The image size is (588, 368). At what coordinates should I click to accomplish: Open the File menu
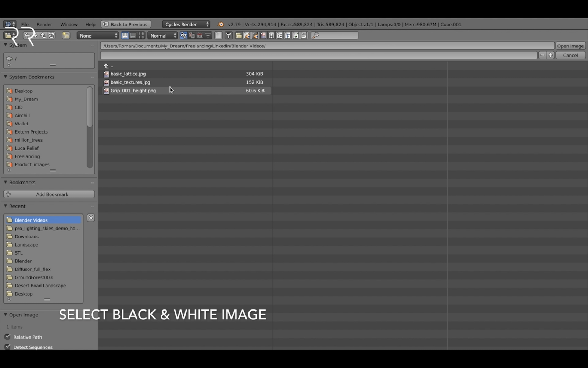click(25, 24)
